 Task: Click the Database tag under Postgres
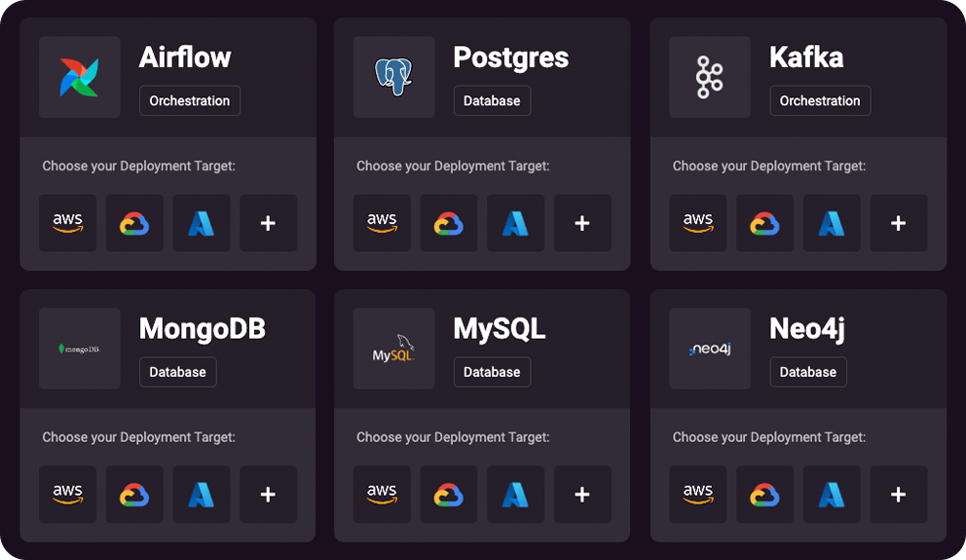[492, 100]
